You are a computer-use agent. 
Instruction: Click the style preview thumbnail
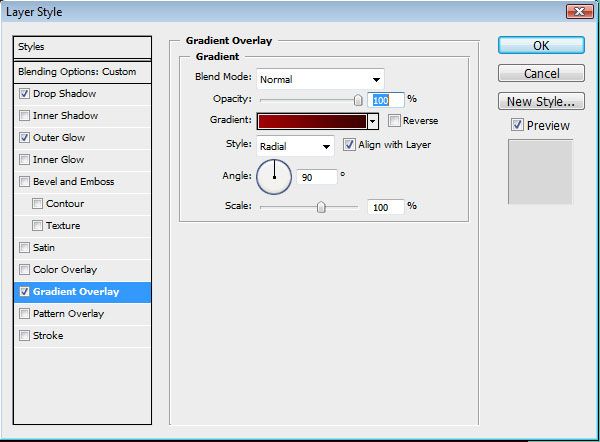pos(540,172)
